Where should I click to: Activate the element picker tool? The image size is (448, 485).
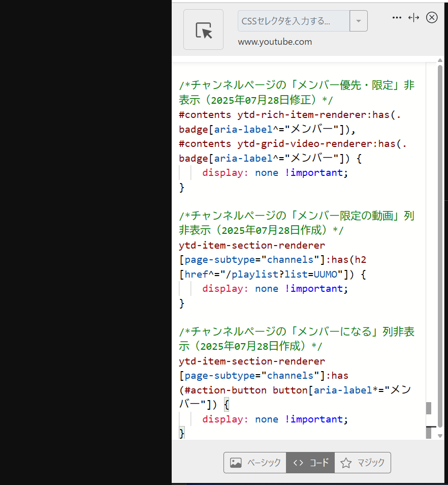(203, 29)
